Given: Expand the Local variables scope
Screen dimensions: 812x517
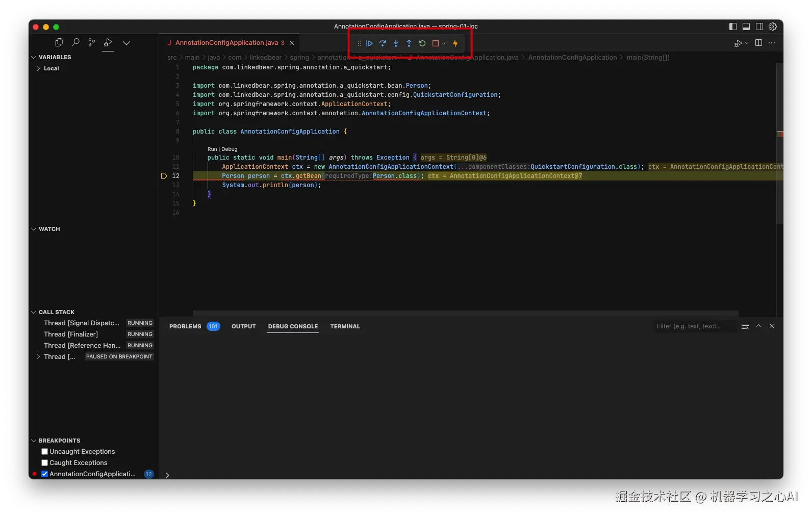Looking at the screenshot, I should pos(39,68).
